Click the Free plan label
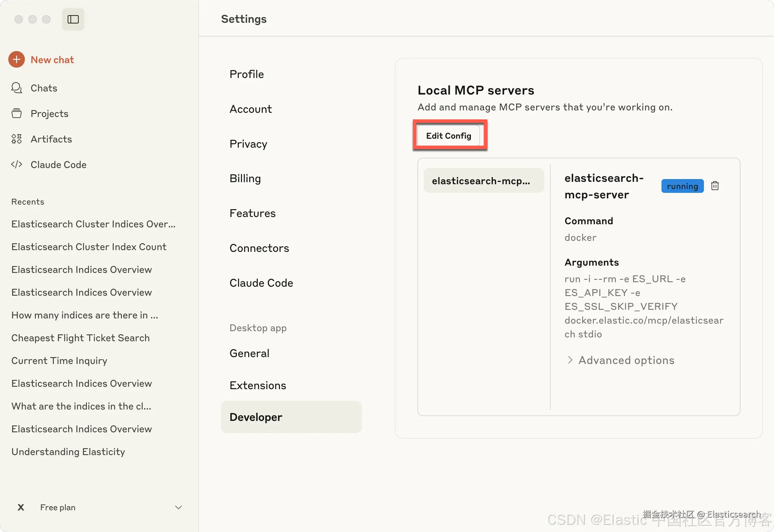The image size is (774, 532). click(x=58, y=507)
